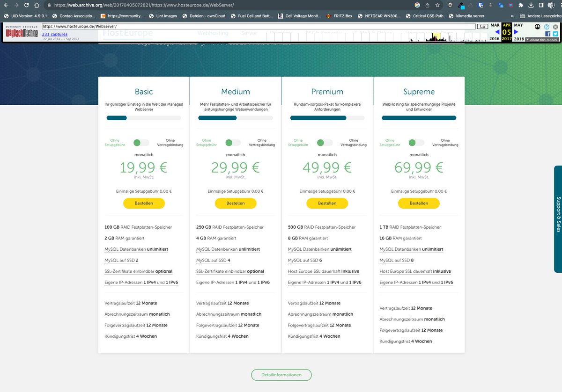Open the Support & Sales side tab
Screen dimensions: 562x392
pyautogui.click(x=558, y=219)
